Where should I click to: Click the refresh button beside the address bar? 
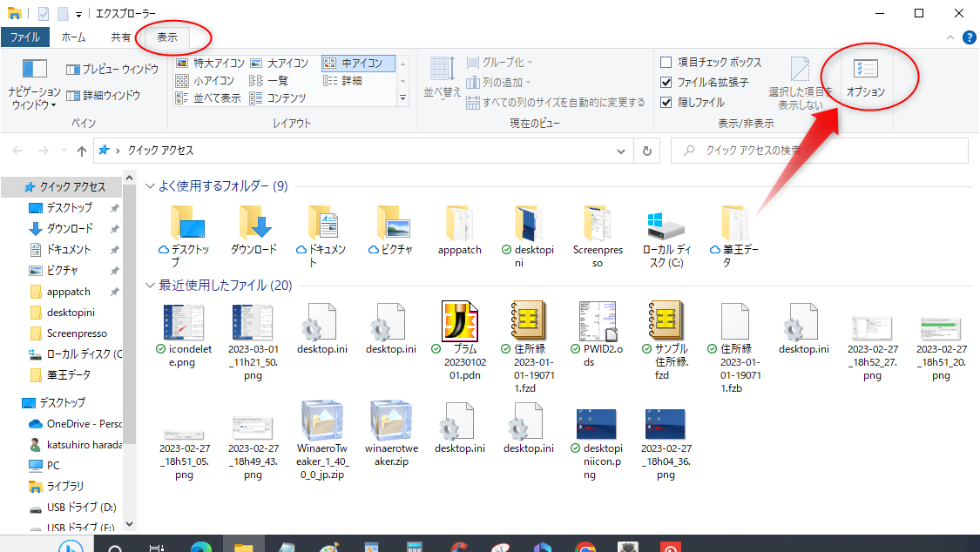tap(645, 150)
